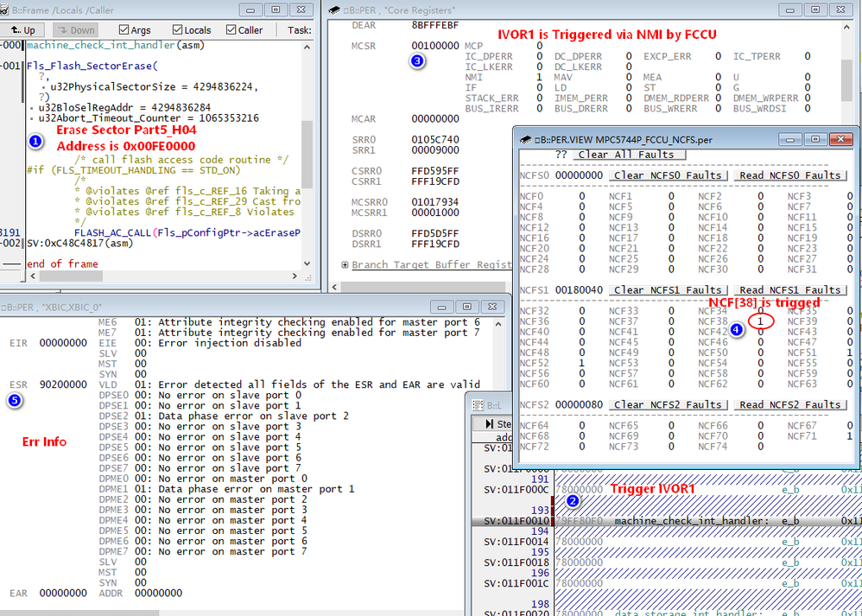Select CSRR0 register value FFD595FF
Image resolution: width=862 pixels, height=616 pixels.
(434, 171)
